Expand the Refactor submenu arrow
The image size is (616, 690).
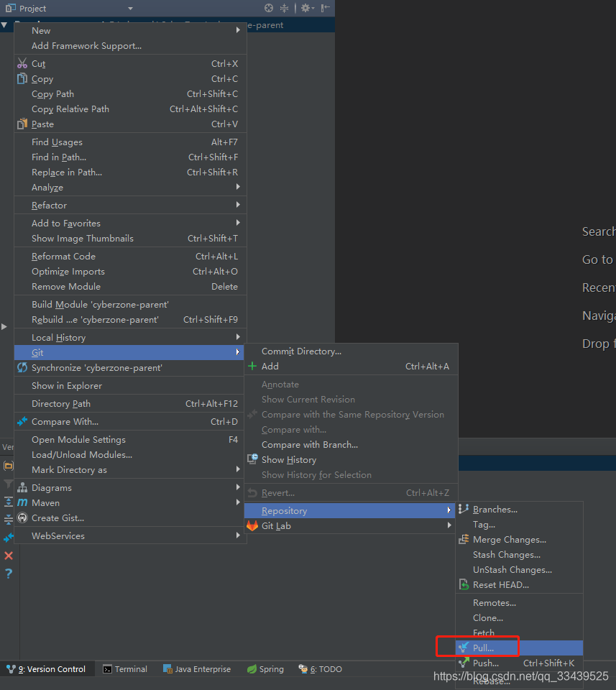click(x=238, y=205)
